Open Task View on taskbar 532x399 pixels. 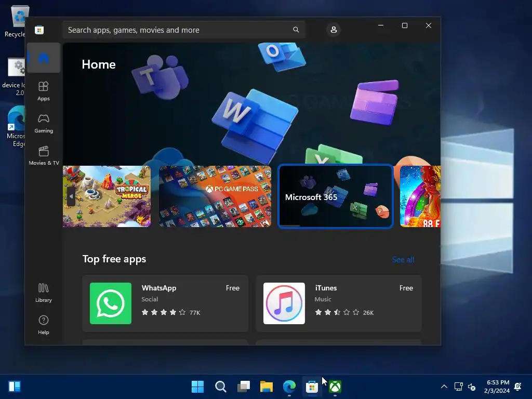[243, 387]
